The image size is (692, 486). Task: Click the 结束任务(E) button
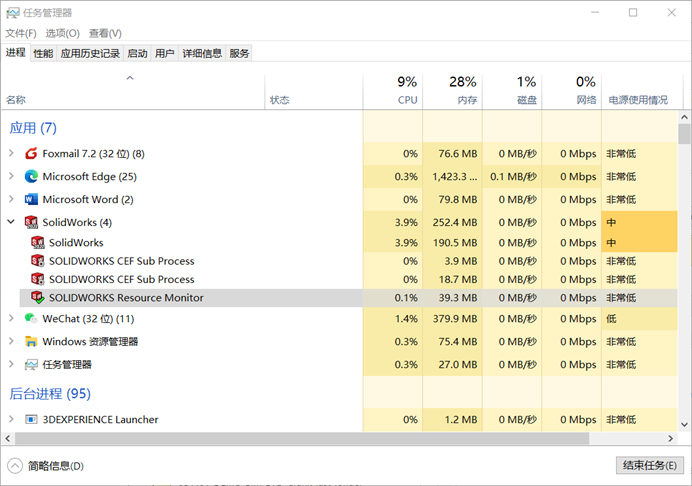point(650,465)
